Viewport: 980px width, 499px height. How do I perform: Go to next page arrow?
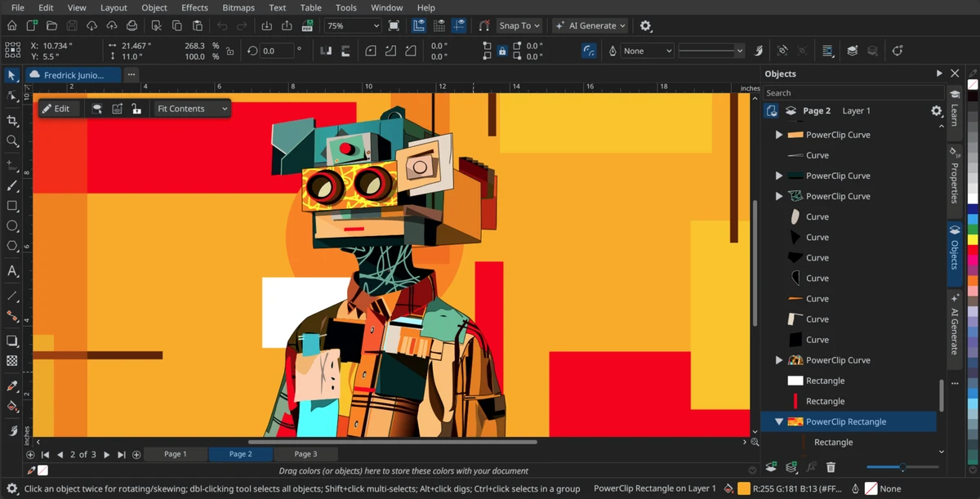click(x=107, y=455)
